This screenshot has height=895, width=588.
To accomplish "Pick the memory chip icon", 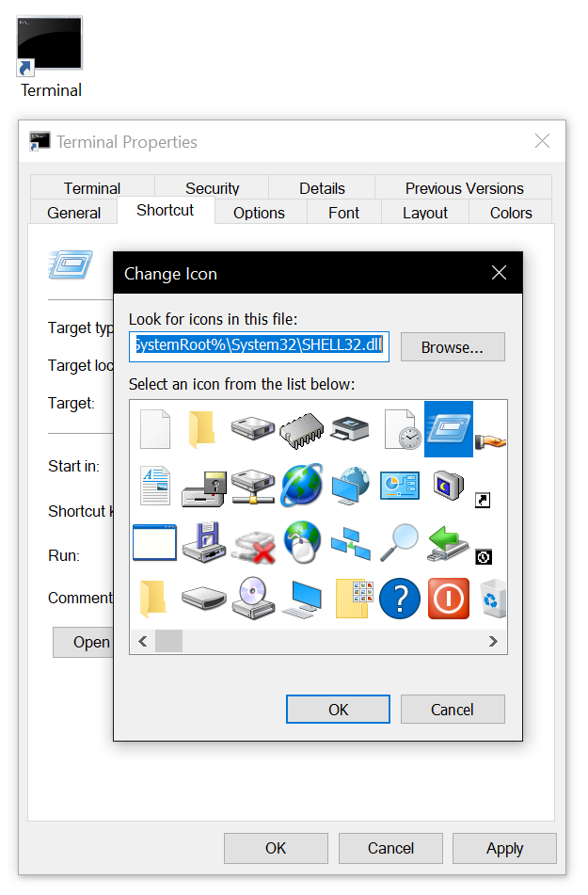I will pyautogui.click(x=302, y=431).
